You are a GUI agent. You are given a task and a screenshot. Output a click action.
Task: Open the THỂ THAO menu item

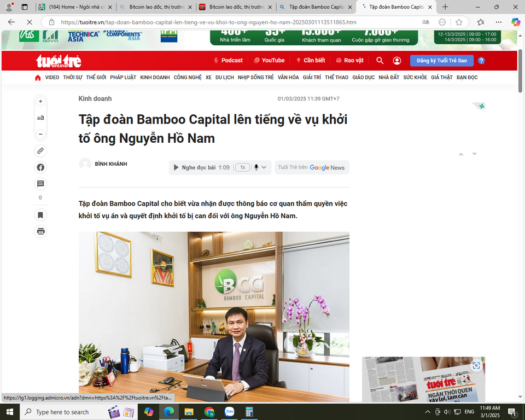336,78
